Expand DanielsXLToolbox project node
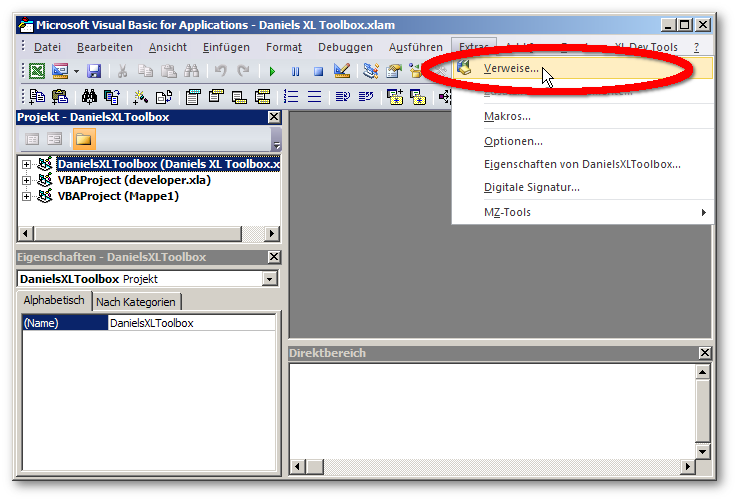The image size is (737, 501). (26, 164)
